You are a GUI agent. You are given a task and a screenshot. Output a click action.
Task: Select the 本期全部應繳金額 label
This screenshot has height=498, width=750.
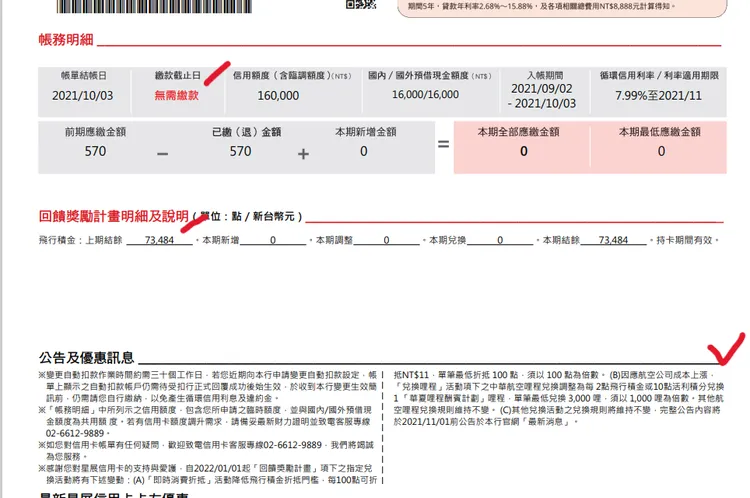[518, 132]
